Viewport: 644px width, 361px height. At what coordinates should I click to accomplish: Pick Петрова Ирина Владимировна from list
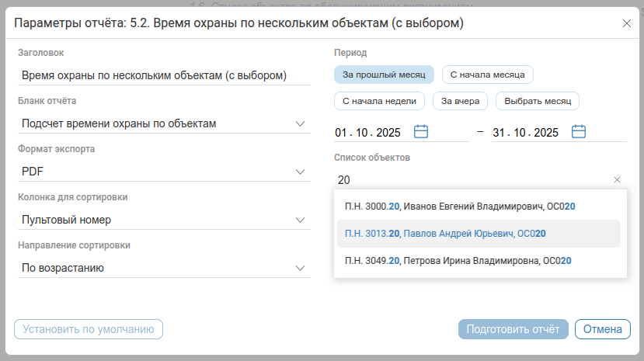coord(458,261)
